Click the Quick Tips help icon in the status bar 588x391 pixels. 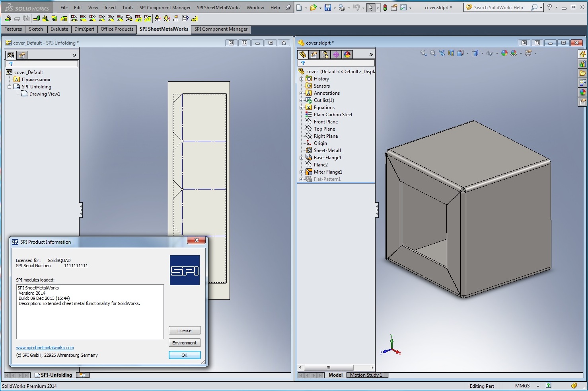click(549, 385)
